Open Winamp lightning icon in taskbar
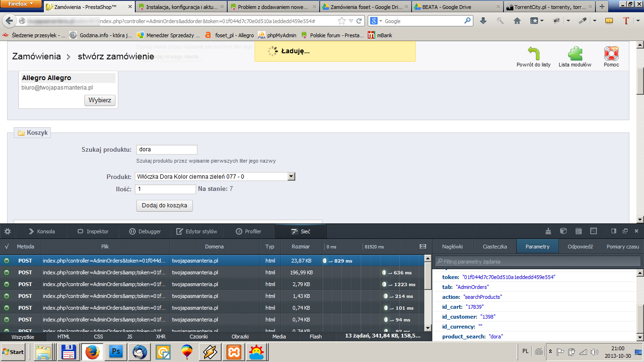644x362 pixels. click(x=210, y=352)
